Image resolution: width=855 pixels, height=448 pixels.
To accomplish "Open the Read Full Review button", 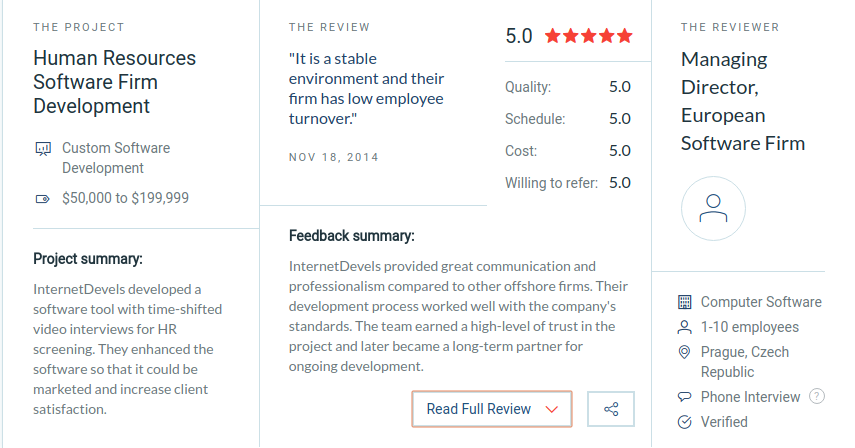I will click(x=492, y=409).
